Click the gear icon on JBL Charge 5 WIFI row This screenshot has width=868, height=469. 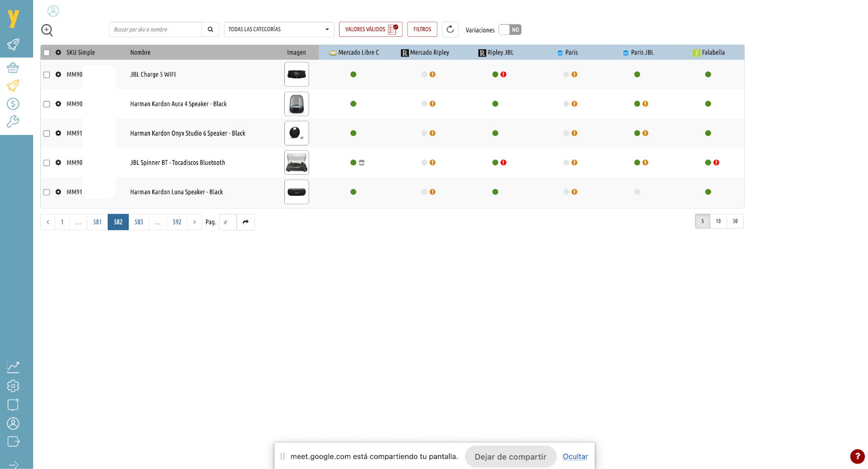pos(58,74)
